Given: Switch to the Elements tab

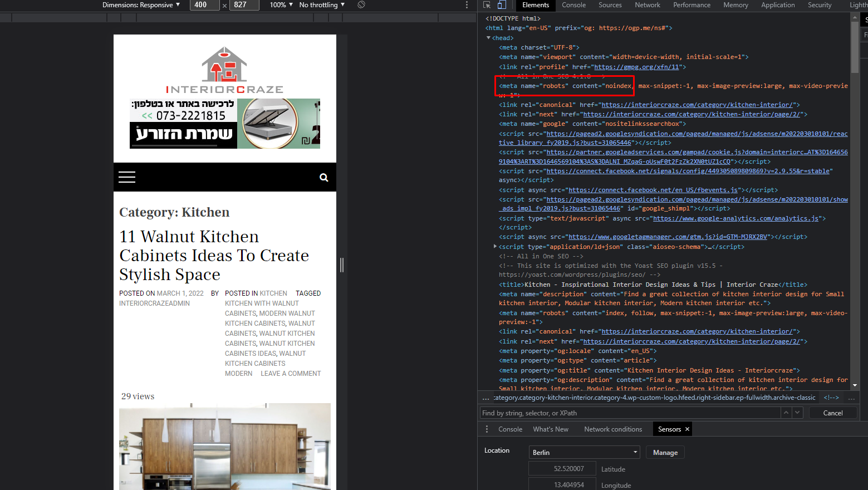Looking at the screenshot, I should click(536, 5).
